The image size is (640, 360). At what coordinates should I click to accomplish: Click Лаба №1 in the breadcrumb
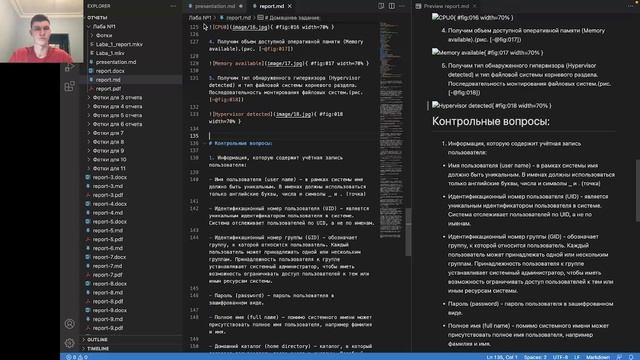[199, 18]
